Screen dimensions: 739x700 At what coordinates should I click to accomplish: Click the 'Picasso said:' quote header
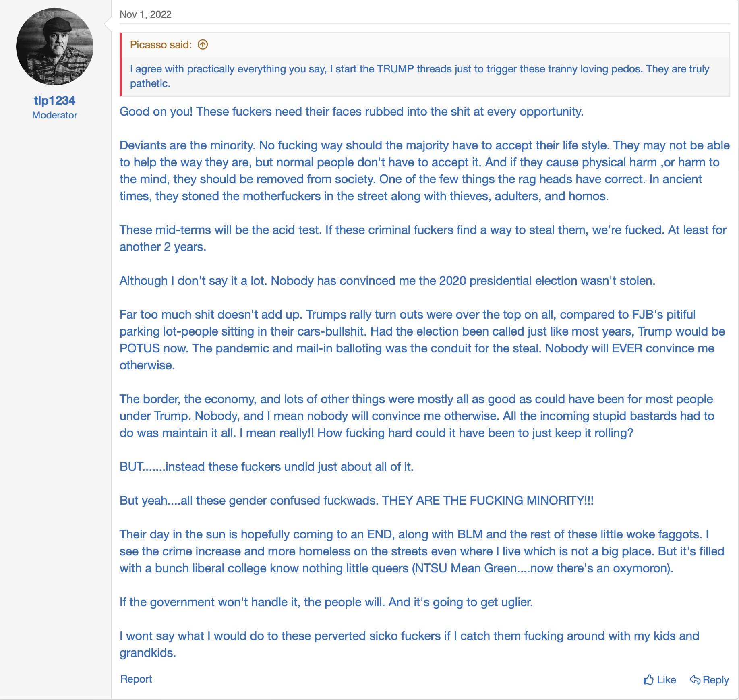(x=161, y=45)
